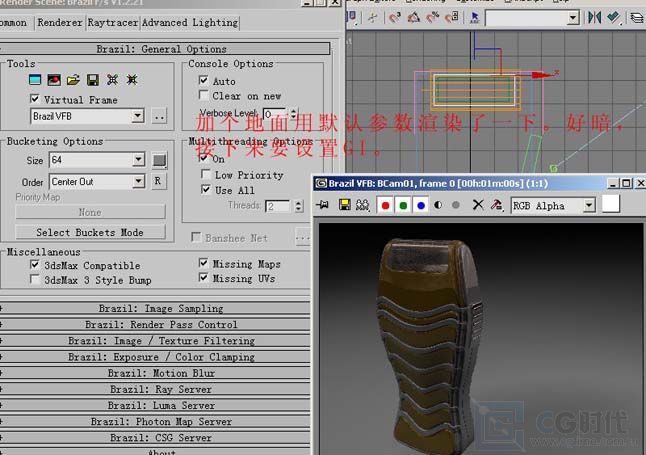Click the red render region icon in Tools
The height and width of the screenshot is (455, 646).
coord(54,80)
